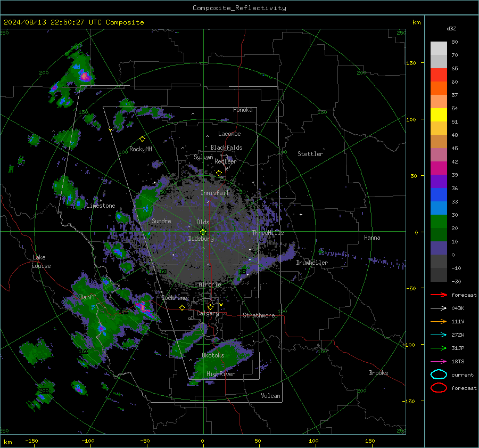Click the Banff label on map

point(88,297)
